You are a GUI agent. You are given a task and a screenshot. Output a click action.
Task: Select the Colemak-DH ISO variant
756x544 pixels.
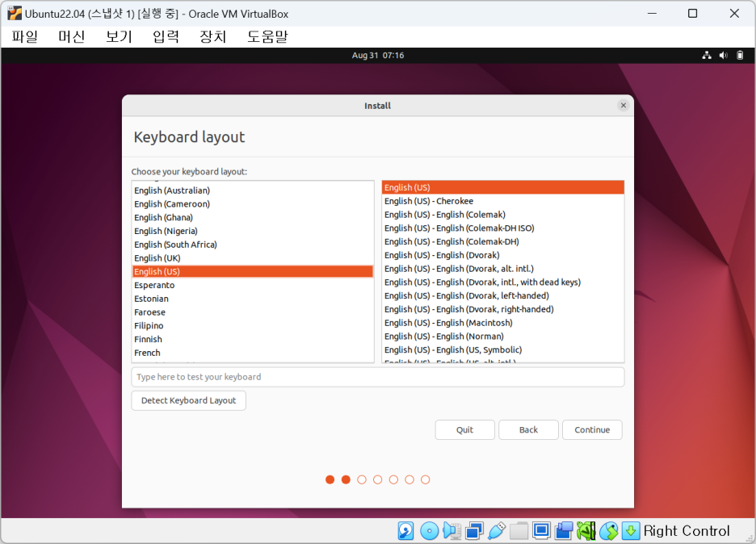coord(503,228)
